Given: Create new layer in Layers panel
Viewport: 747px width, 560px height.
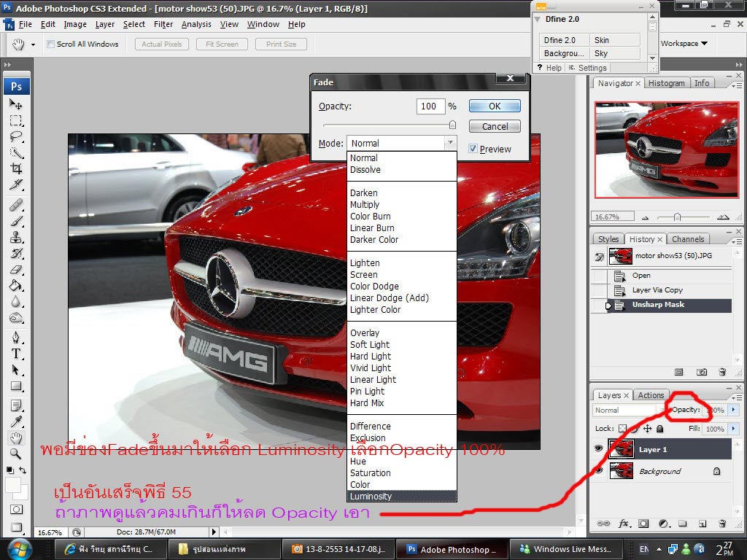Looking at the screenshot, I should coord(703,524).
